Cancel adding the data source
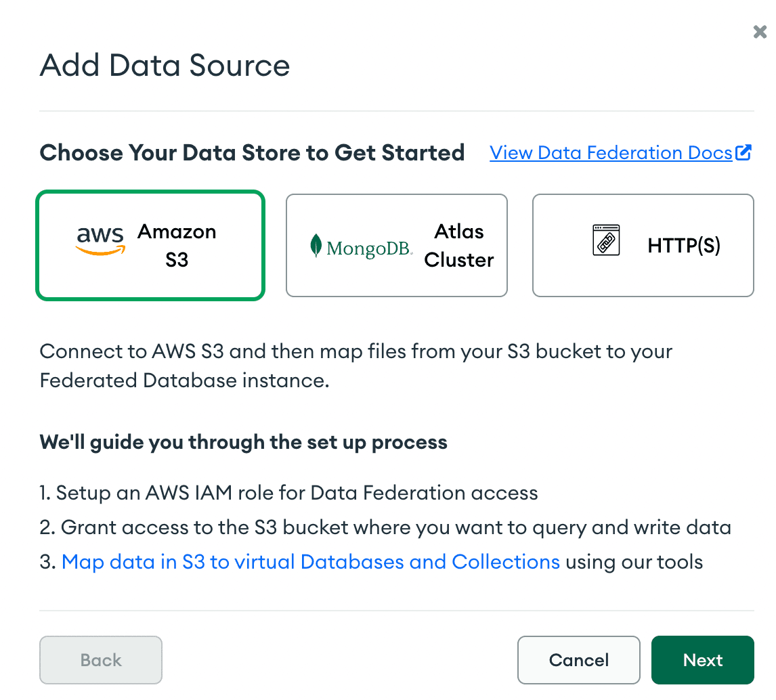The width and height of the screenshot is (776, 700). [x=578, y=660]
